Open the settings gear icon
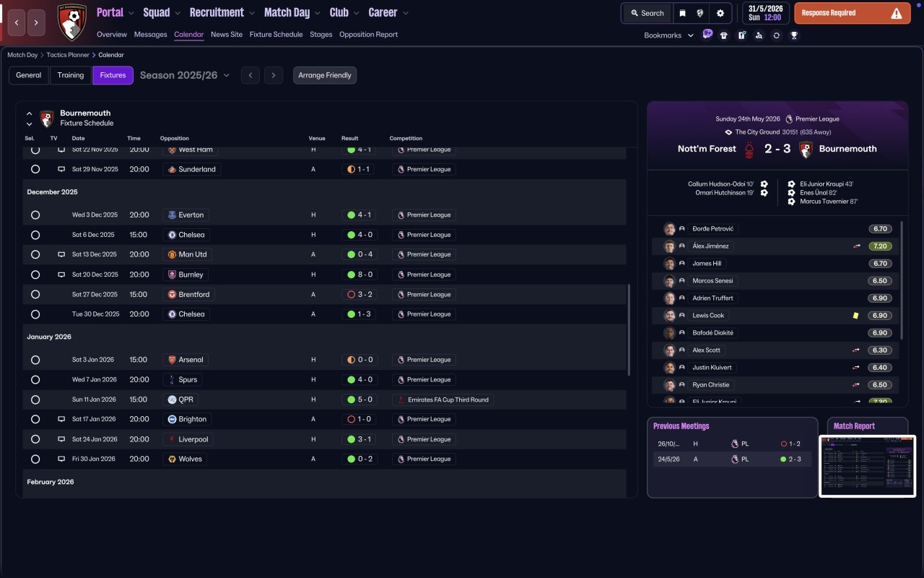924x578 pixels. click(720, 13)
